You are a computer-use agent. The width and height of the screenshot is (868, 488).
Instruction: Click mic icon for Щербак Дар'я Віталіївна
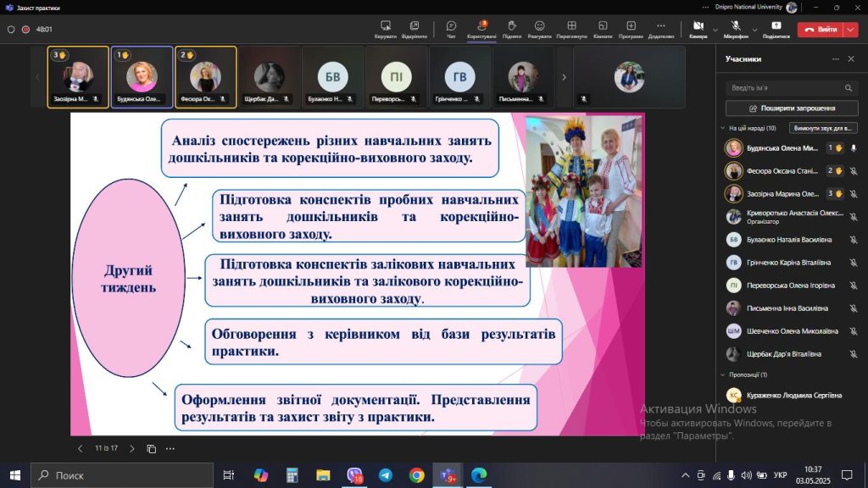coord(854,354)
